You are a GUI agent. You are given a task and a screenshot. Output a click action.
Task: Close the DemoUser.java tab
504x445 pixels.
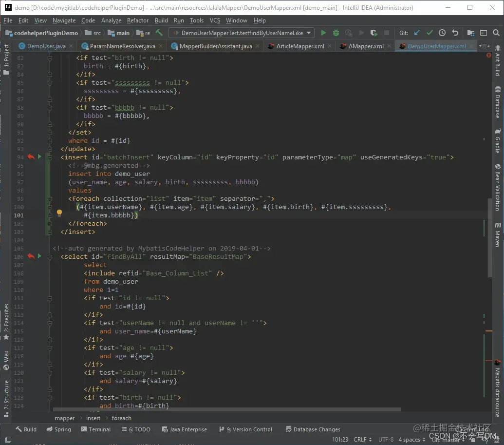(71, 46)
